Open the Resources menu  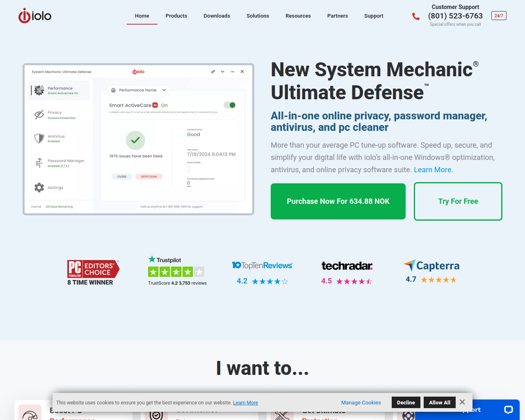(298, 16)
